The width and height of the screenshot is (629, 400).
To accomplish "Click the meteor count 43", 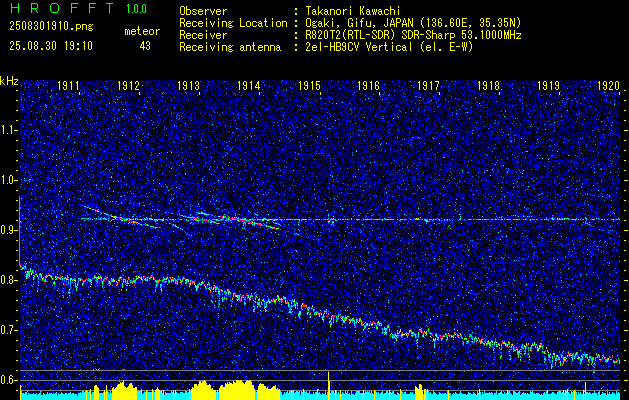I will (145, 46).
